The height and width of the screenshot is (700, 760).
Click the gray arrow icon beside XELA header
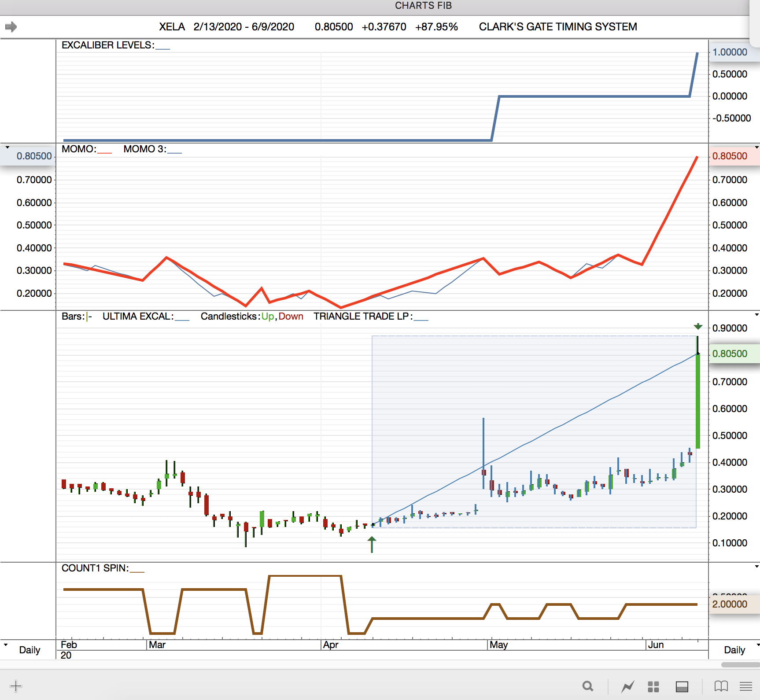[x=11, y=27]
